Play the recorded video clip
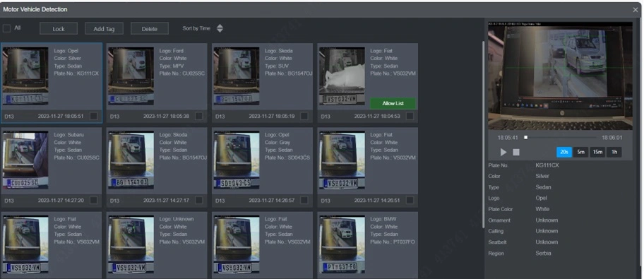Image resolution: width=644 pixels, height=279 pixels. click(x=503, y=152)
